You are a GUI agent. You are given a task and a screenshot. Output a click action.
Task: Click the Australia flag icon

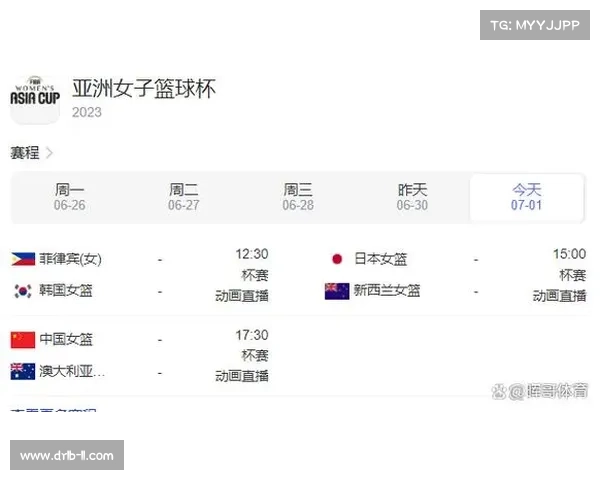23,372
